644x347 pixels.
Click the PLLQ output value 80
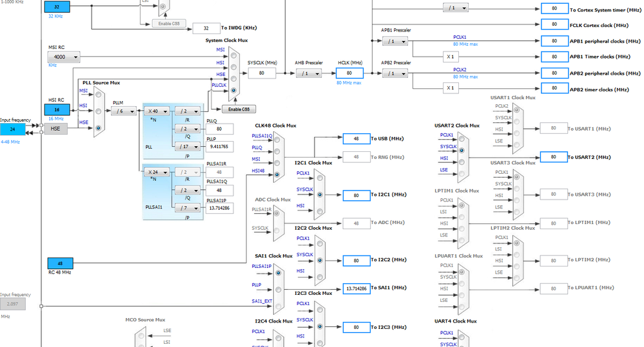pos(220,129)
